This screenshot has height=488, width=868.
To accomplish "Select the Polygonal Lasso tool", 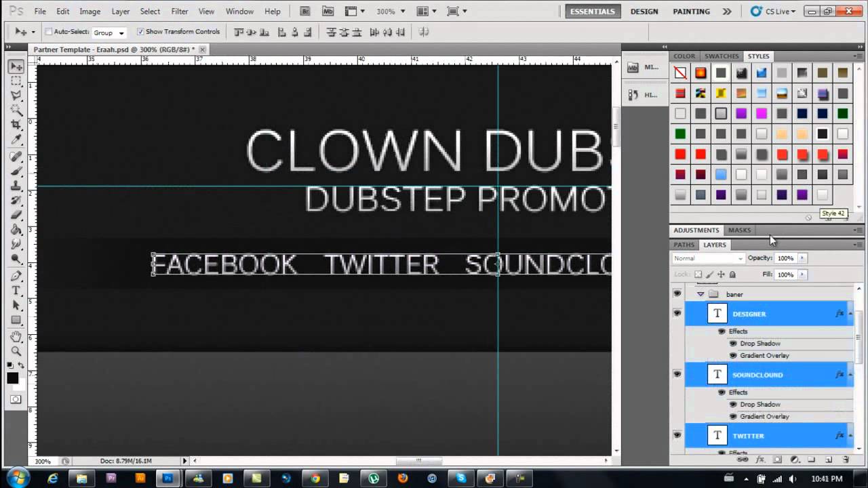I will (16, 96).
